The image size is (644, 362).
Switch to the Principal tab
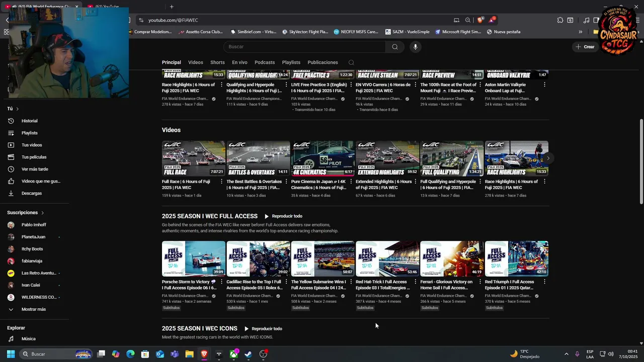[x=172, y=62]
